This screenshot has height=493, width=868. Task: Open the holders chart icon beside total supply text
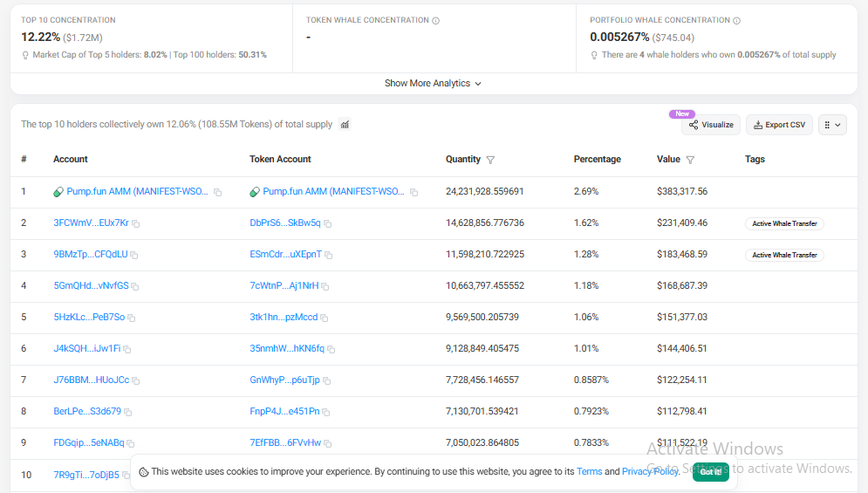pos(345,125)
